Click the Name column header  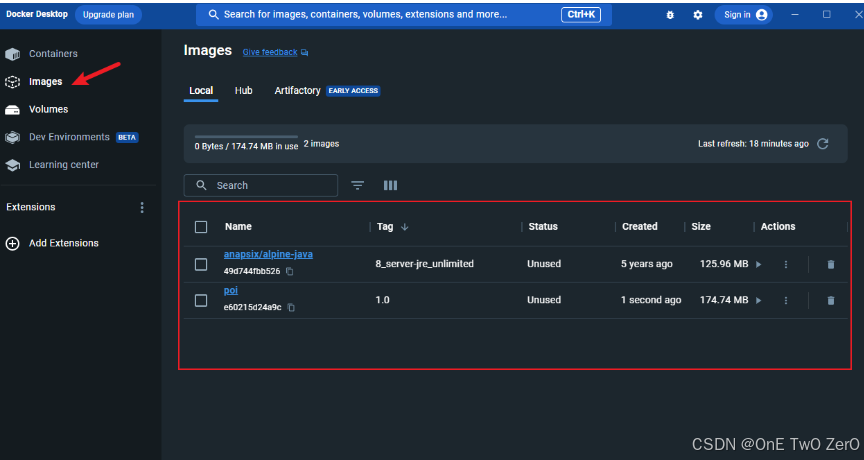click(238, 226)
